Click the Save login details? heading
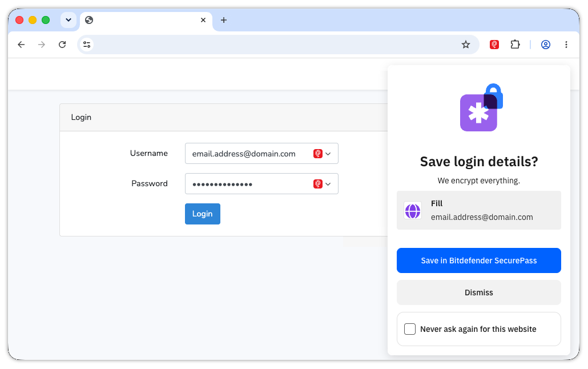The width and height of the screenshot is (588, 369). 479,162
